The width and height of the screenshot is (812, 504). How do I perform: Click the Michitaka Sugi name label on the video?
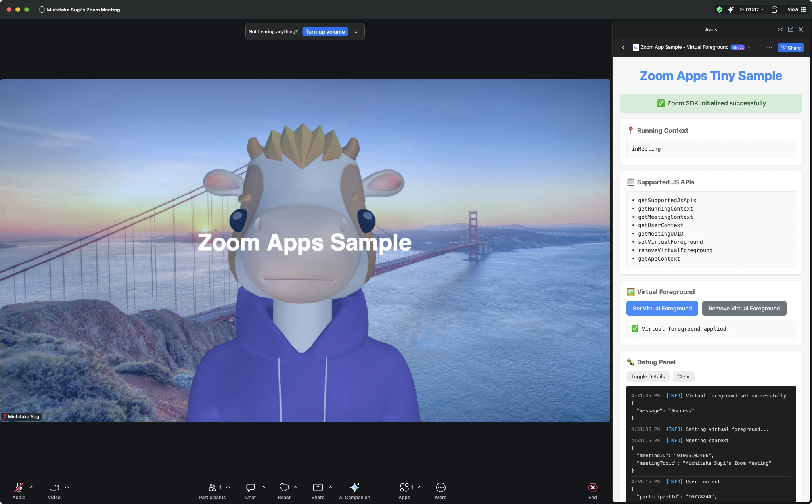pyautogui.click(x=22, y=417)
